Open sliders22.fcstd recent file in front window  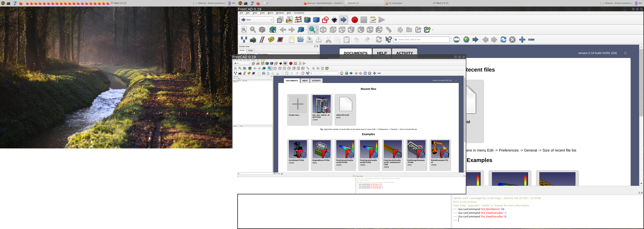345,110
